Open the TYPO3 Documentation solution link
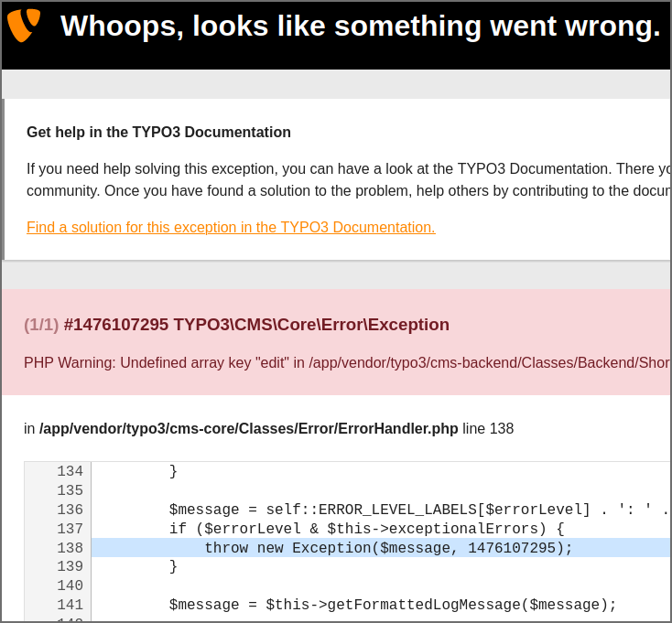This screenshot has width=672, height=623. coord(231,227)
